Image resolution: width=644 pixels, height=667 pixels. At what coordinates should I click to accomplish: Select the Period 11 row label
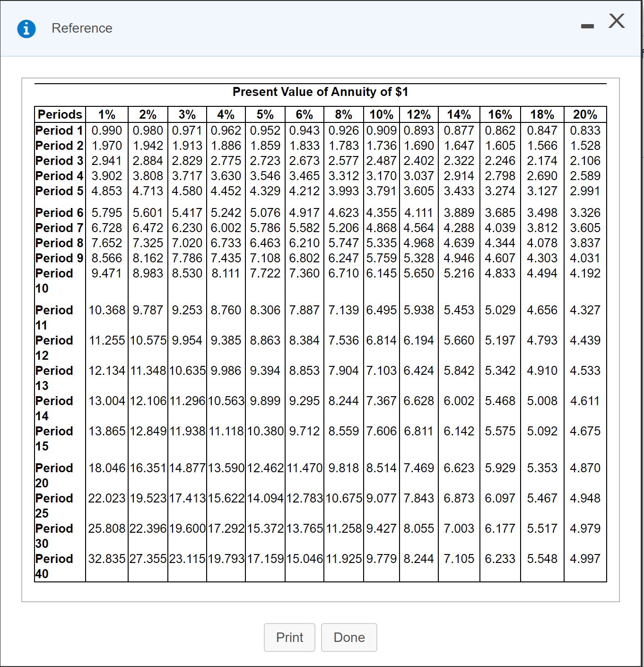pyautogui.click(x=54, y=318)
